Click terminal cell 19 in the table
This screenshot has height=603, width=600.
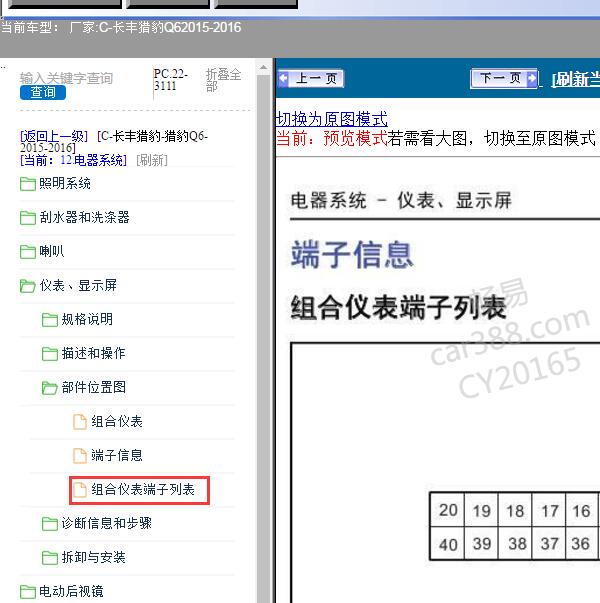click(481, 510)
